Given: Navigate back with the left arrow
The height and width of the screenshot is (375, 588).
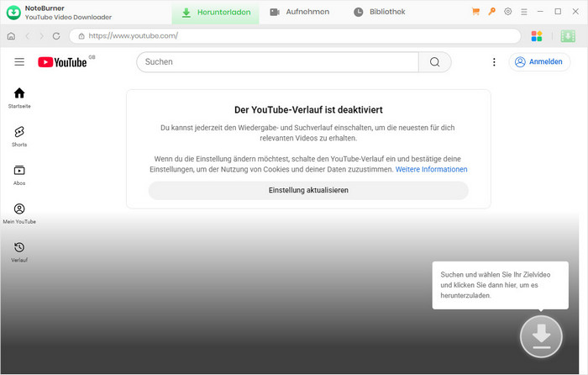Looking at the screenshot, I should pyautogui.click(x=28, y=36).
